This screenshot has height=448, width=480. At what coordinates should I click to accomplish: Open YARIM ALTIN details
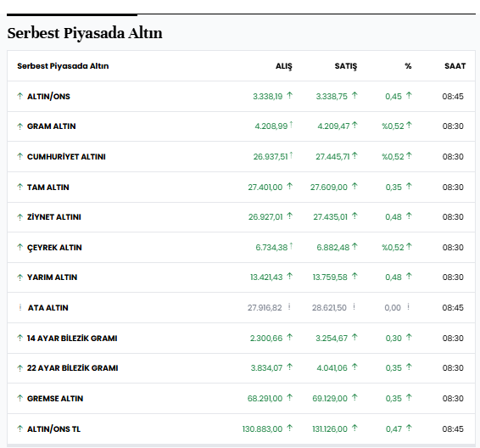tap(52, 277)
